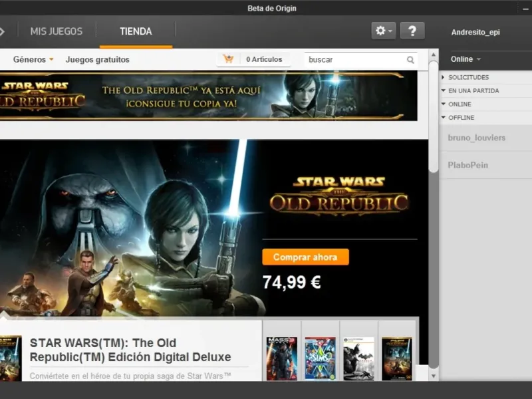Open the settings gear menu
This screenshot has width=532, height=399.
(384, 31)
